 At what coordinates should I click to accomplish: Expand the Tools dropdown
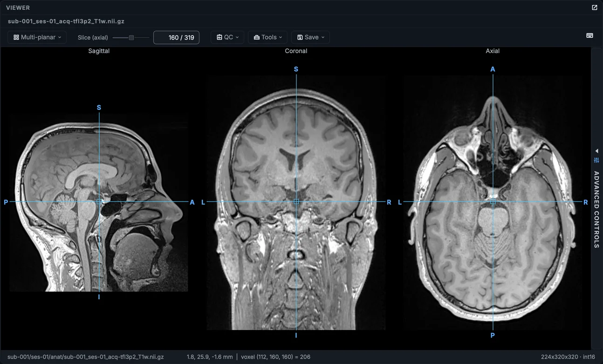click(268, 37)
